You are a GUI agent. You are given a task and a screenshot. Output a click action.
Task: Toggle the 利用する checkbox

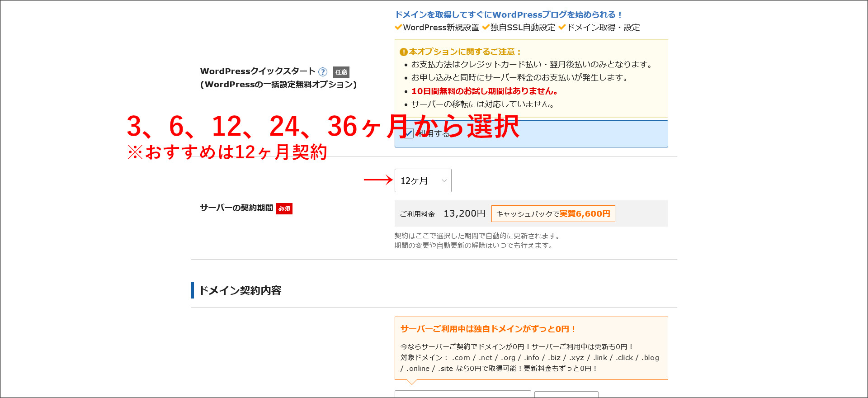click(x=409, y=133)
